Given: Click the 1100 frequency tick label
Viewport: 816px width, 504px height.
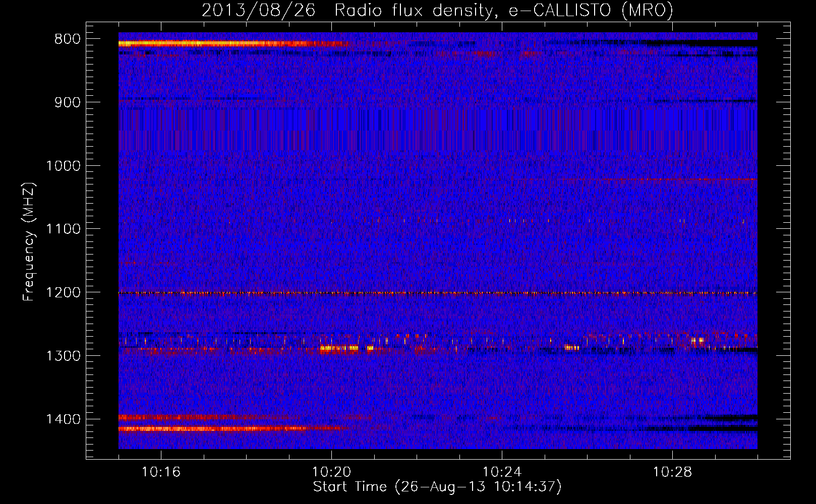Looking at the screenshot, I should [63, 229].
